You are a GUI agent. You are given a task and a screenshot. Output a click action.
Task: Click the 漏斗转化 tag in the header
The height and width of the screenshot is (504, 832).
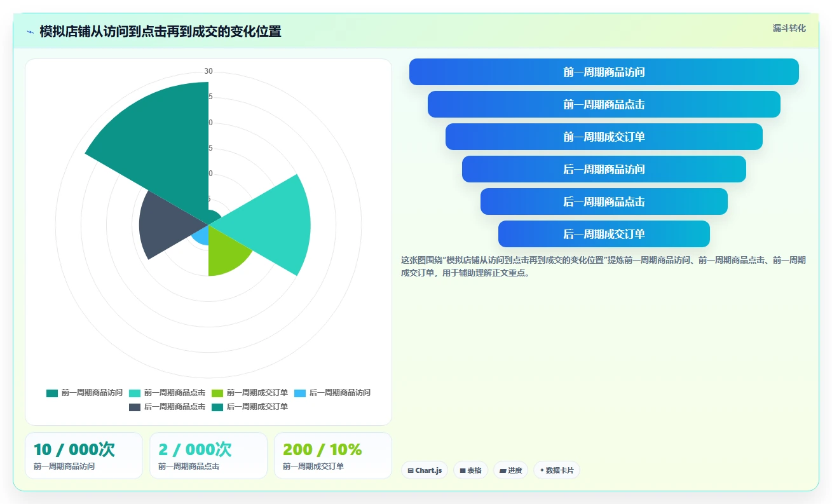point(789,29)
